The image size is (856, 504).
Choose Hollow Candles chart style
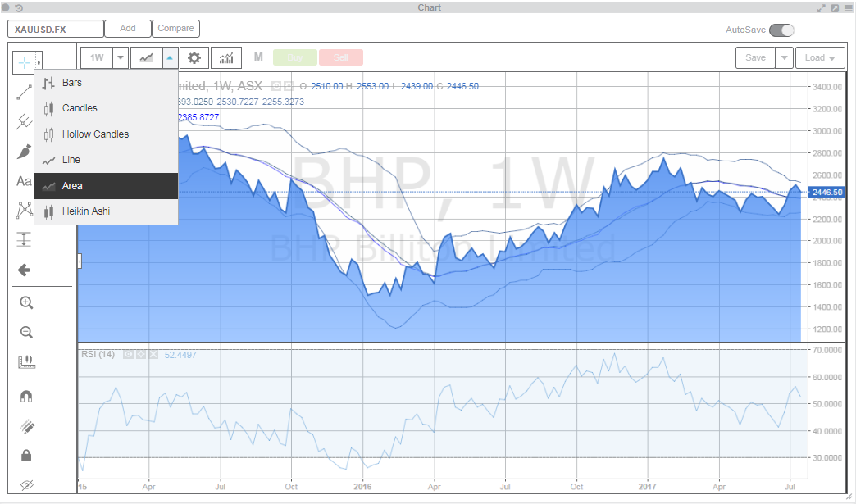[106, 134]
